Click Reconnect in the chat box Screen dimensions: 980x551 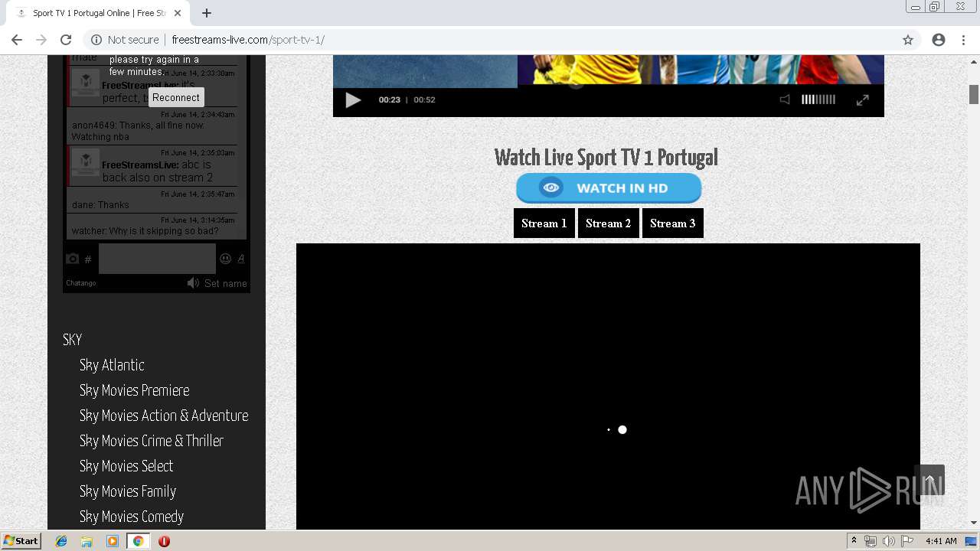pyautogui.click(x=176, y=97)
